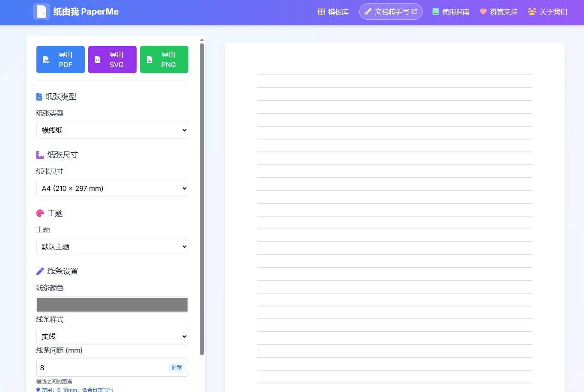The image size is (584, 392).
Task: Click the PaperMe logo icon
Action: tap(42, 12)
